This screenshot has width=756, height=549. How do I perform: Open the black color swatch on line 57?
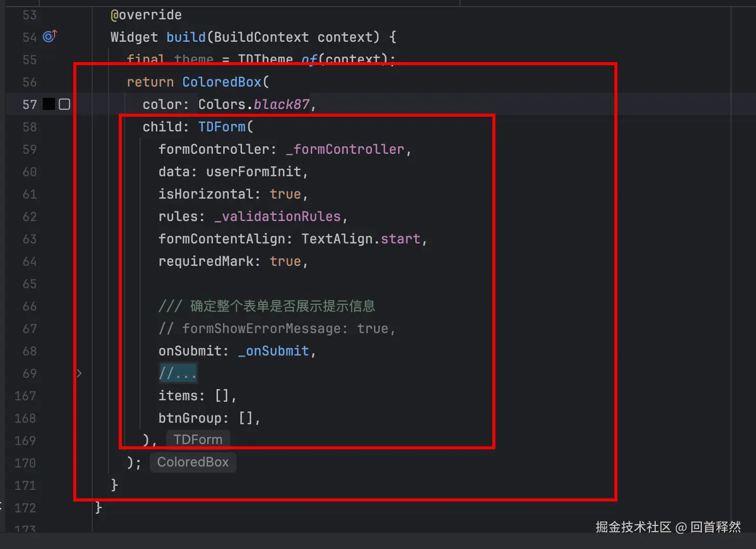pyautogui.click(x=49, y=104)
